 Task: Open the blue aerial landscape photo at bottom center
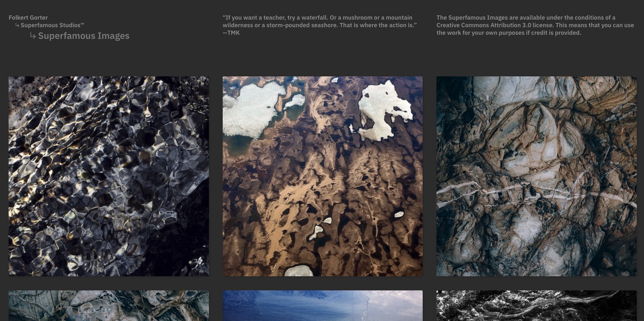click(323, 306)
